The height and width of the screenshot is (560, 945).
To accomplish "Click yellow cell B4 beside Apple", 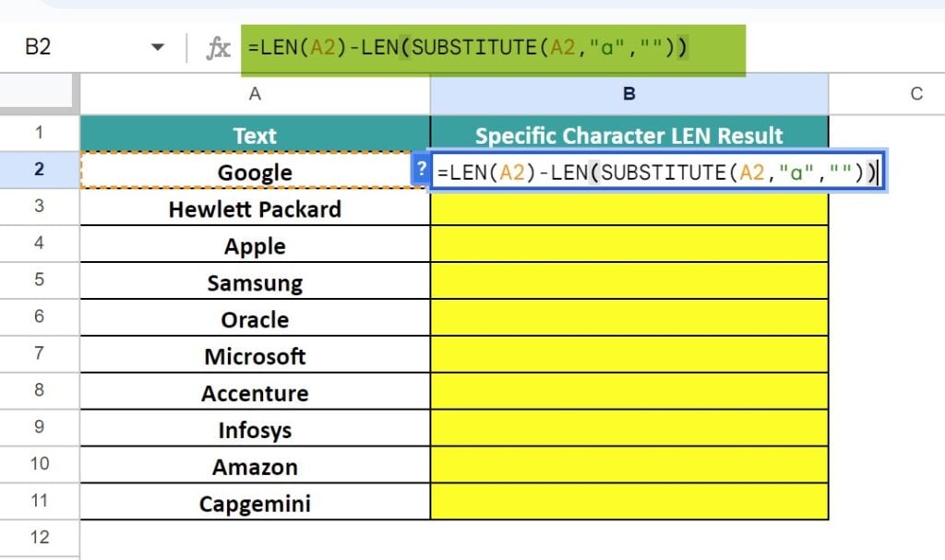I will [x=629, y=244].
